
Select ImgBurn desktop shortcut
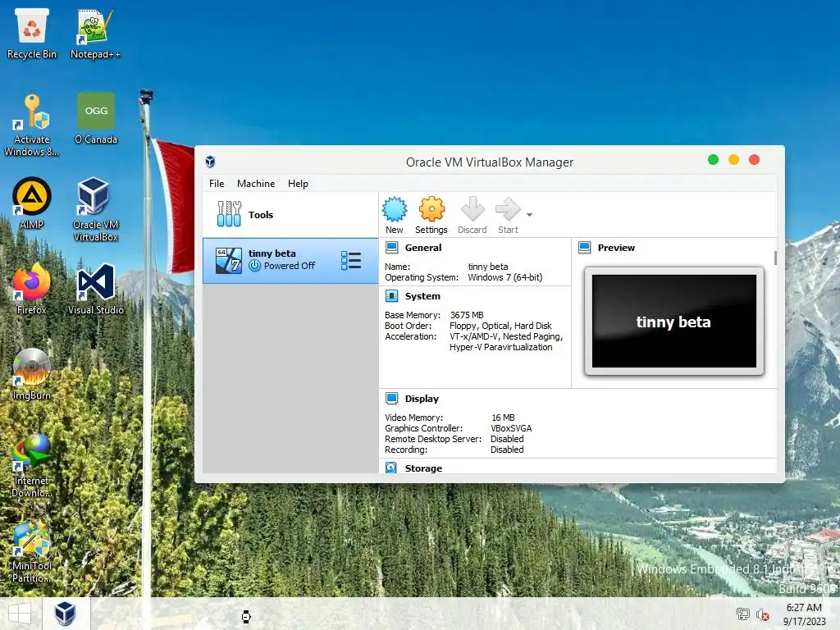point(32,374)
